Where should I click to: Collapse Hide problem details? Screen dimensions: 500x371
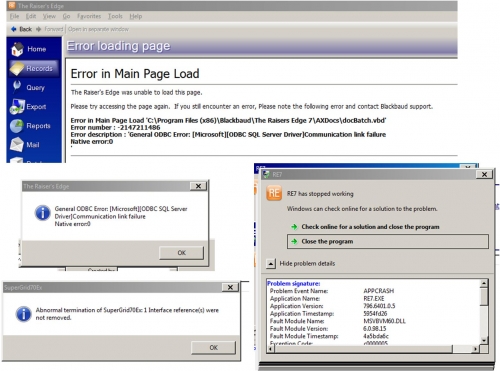point(301,263)
